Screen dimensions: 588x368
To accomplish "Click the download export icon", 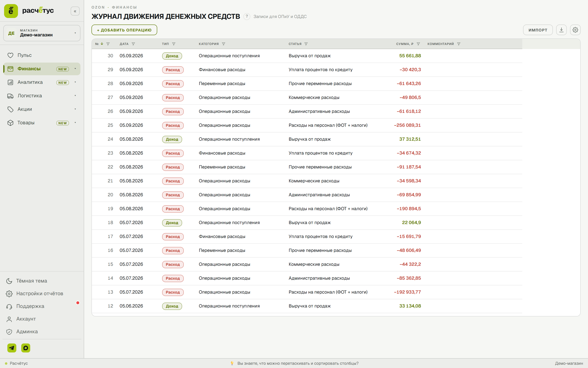I will coord(561,30).
